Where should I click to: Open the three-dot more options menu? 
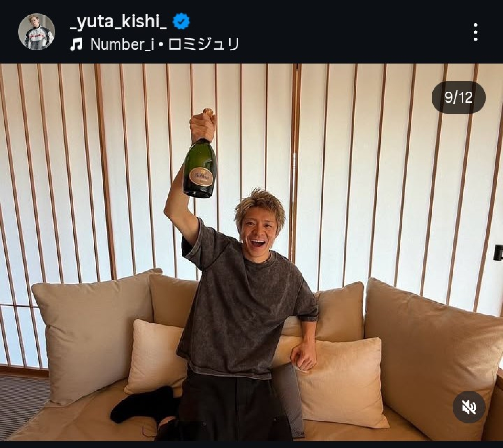pos(475,32)
